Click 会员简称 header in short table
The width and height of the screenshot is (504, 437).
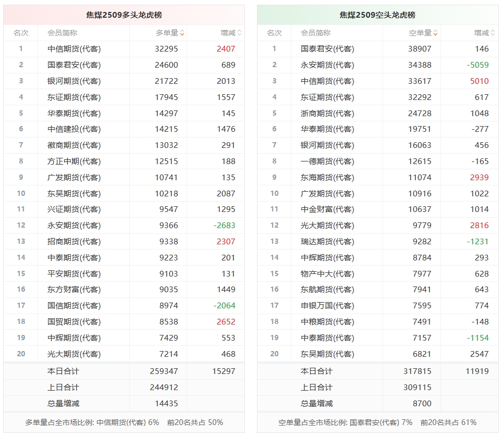tap(316, 33)
